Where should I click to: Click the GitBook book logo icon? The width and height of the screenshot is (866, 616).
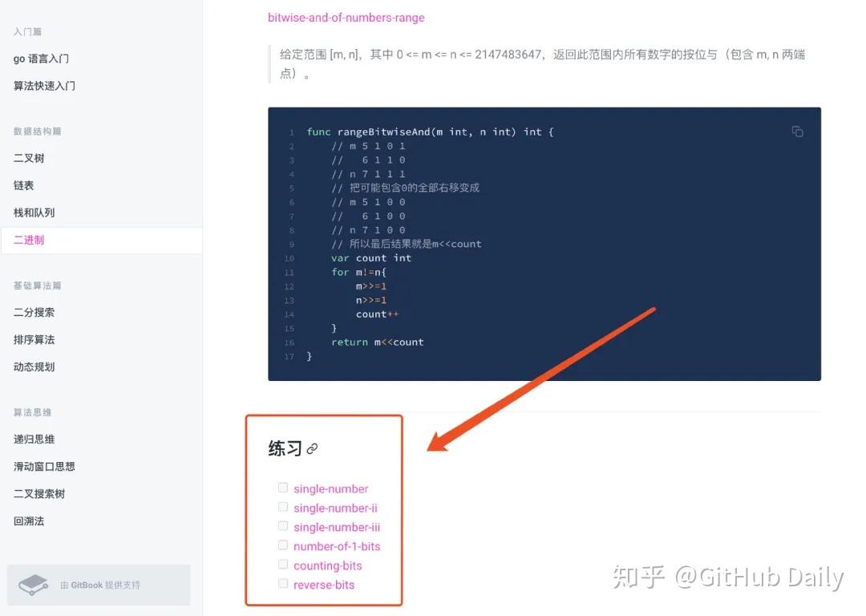[33, 585]
